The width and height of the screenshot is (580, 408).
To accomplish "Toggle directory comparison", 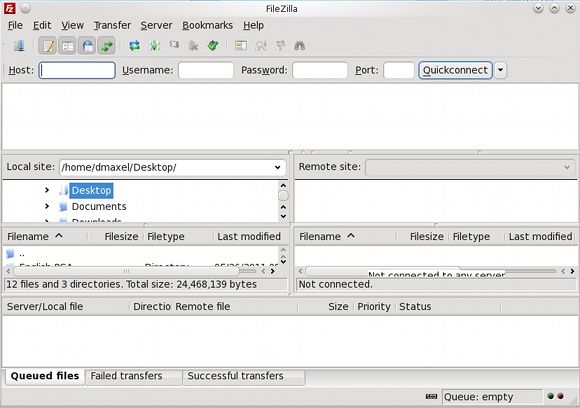I will point(261,46).
